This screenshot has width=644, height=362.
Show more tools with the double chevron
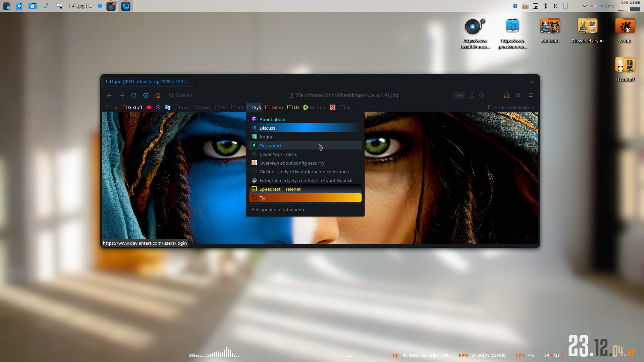[x=519, y=95]
